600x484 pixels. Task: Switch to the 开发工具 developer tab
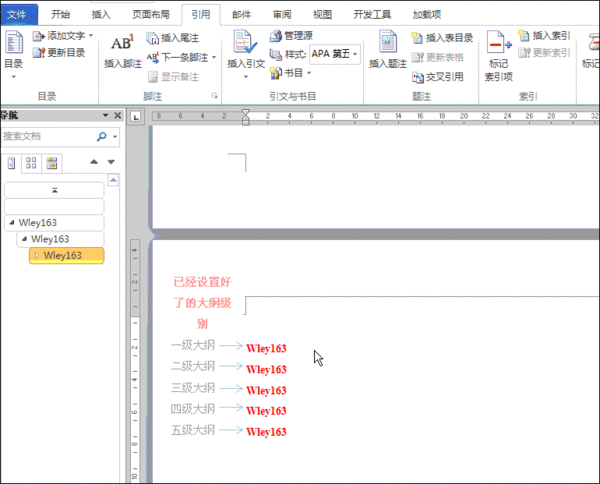pyautogui.click(x=372, y=15)
